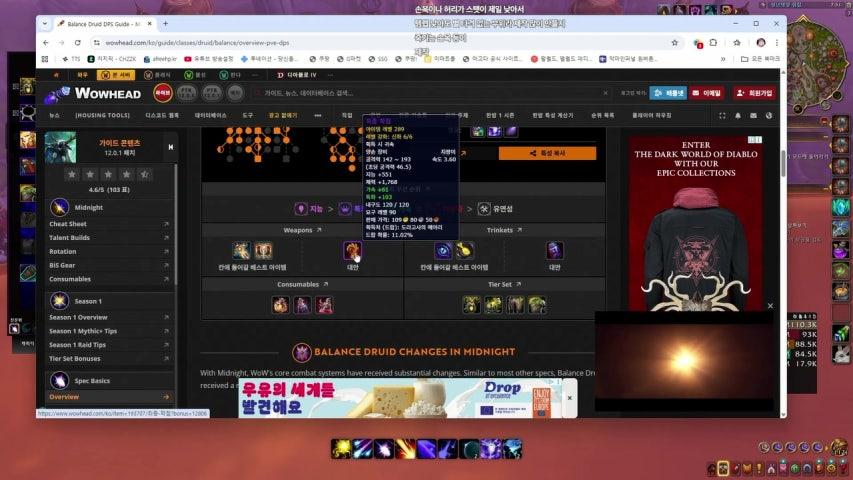Open the Chrome tab search dropdown
The height and width of the screenshot is (480, 853).
tap(45, 24)
